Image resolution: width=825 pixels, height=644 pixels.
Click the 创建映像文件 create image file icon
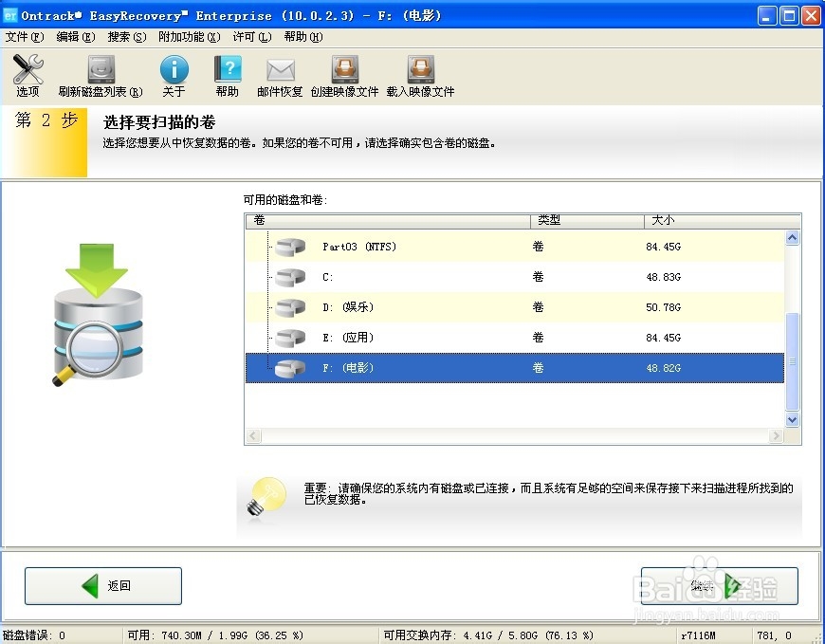point(344,69)
